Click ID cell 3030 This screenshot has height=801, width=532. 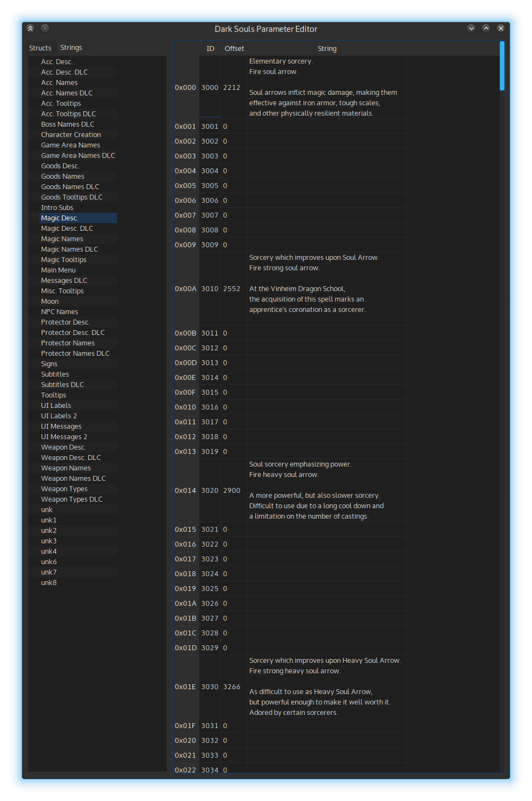point(210,686)
